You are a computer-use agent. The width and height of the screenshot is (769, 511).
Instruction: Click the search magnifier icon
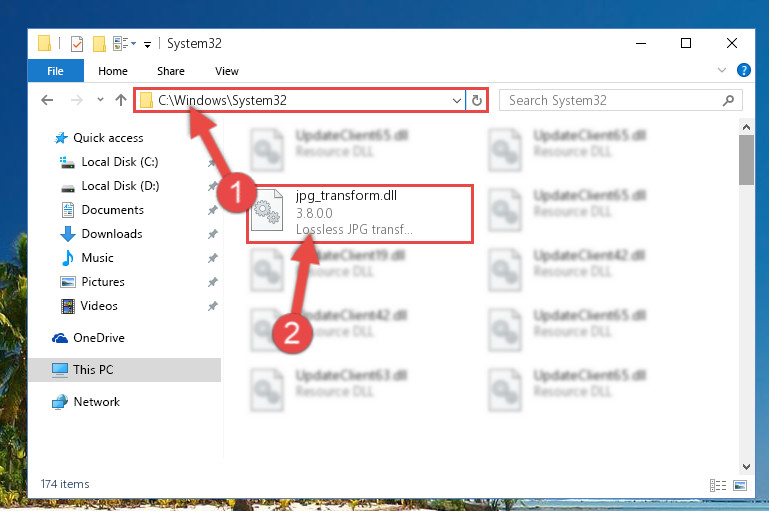click(728, 101)
